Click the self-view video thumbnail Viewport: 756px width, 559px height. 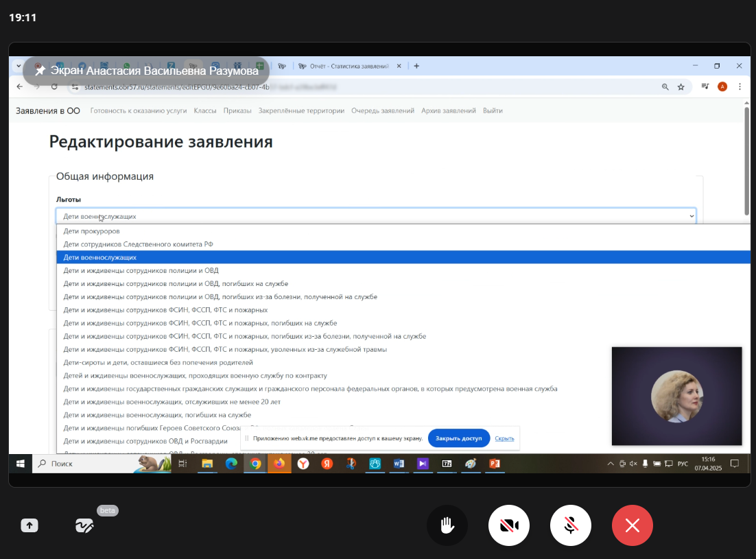click(x=676, y=396)
